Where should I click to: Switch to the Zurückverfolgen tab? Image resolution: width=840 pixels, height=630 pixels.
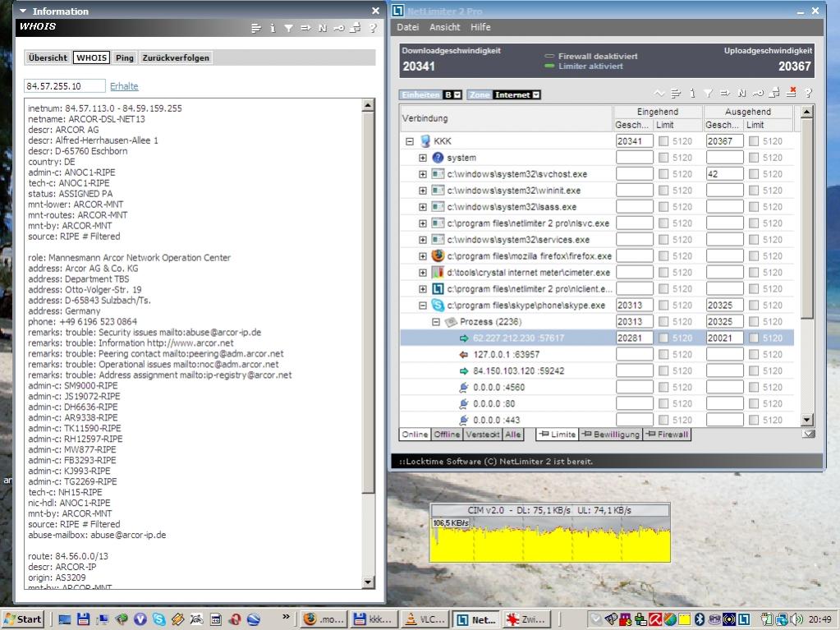point(176,57)
